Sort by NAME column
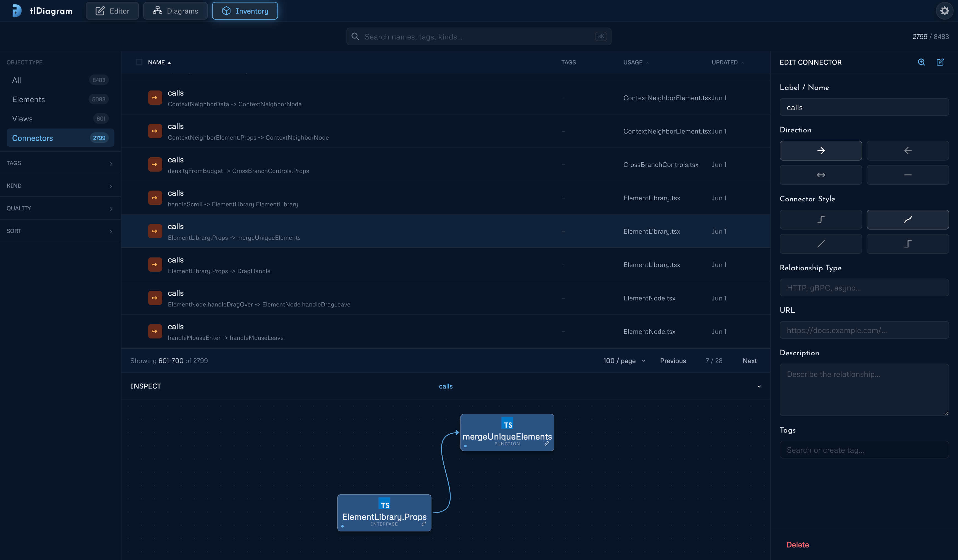 [x=159, y=62]
